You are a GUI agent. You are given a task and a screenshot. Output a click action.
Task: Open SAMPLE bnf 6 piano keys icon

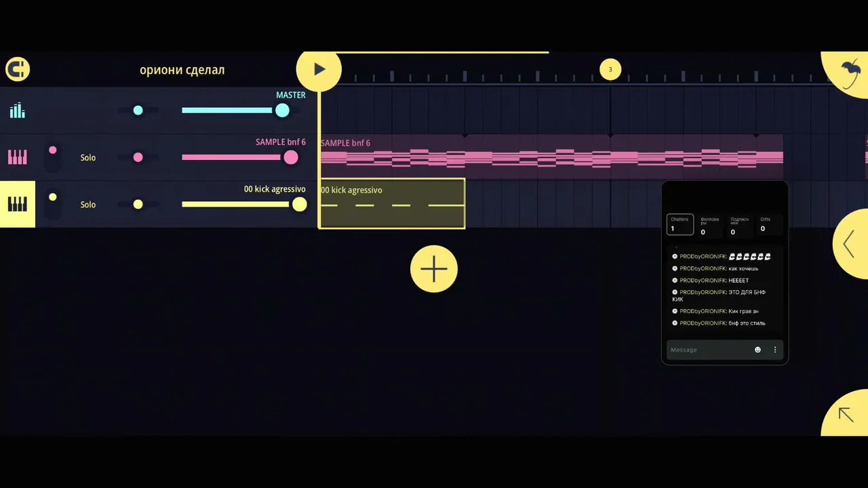(18, 157)
